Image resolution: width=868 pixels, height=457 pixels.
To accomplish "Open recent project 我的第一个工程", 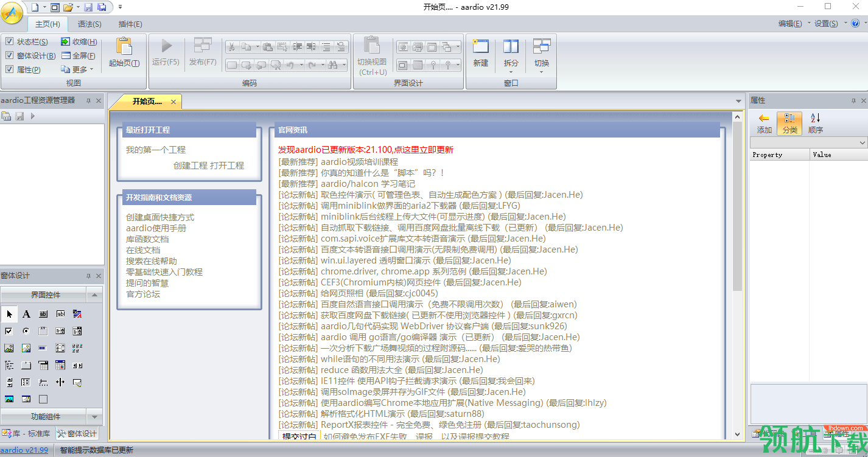I will point(156,150).
